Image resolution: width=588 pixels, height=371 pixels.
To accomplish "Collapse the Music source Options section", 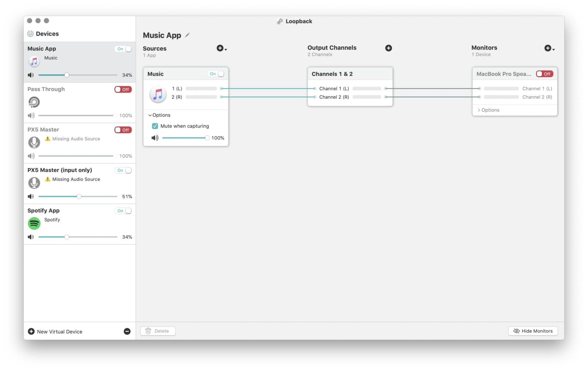I will click(x=159, y=115).
